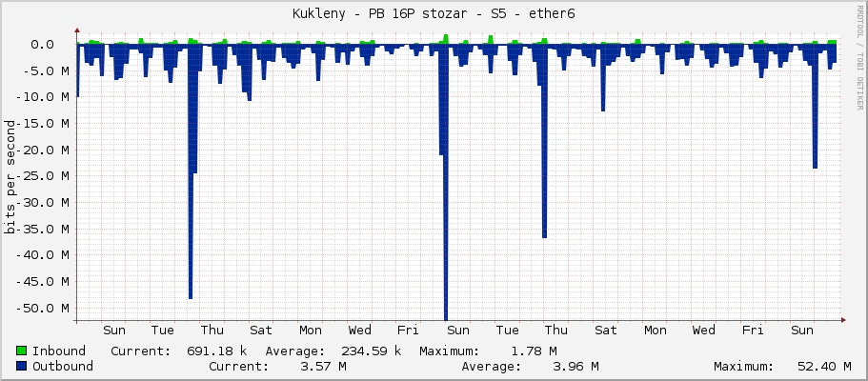868x381 pixels.
Task: Click the Inbound current value '691.18 k'
Action: pos(217,351)
